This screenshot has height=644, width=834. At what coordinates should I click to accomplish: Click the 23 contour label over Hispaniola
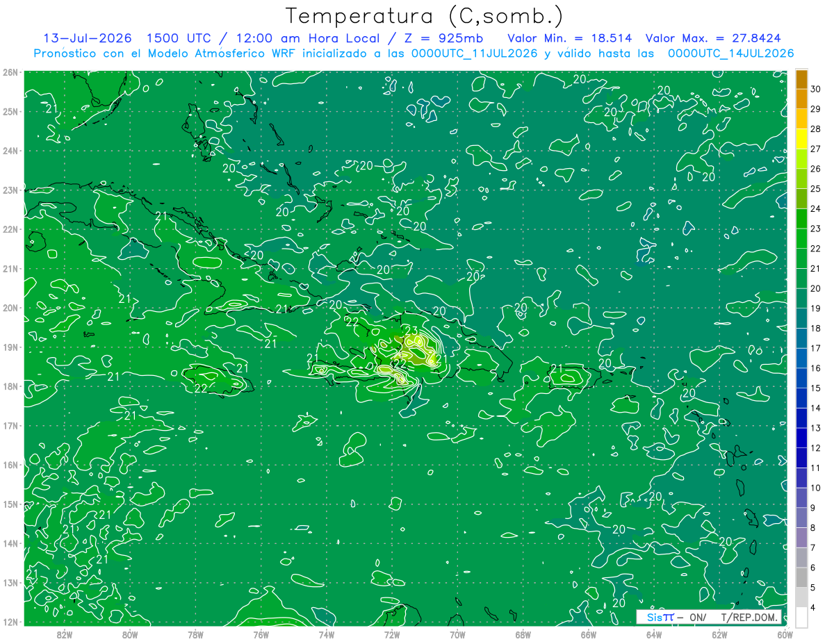pyautogui.click(x=411, y=331)
